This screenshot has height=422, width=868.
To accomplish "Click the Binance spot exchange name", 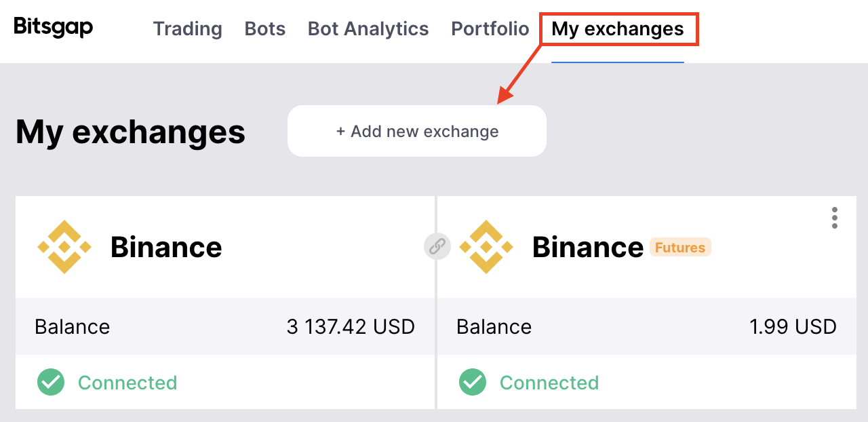I will click(166, 248).
